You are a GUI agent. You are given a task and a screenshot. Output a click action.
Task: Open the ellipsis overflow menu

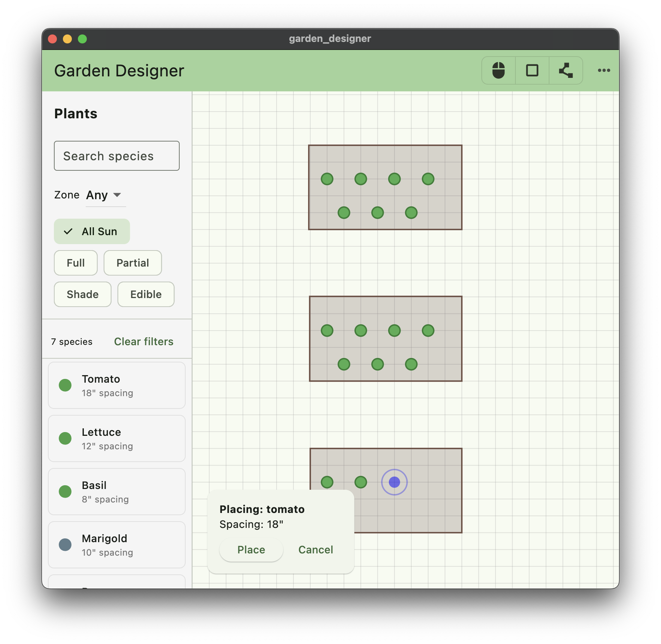click(604, 70)
